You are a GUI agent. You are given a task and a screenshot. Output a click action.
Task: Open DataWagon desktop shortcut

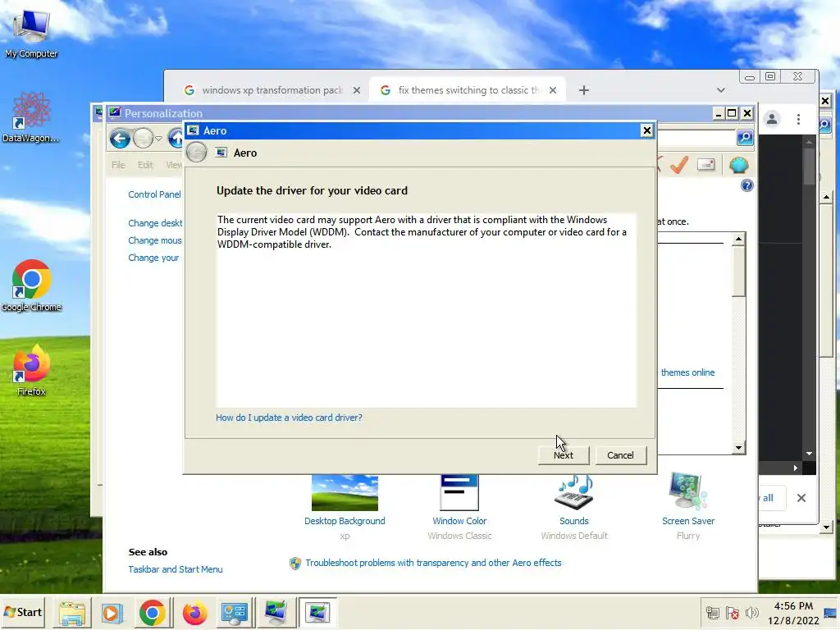[x=30, y=116]
